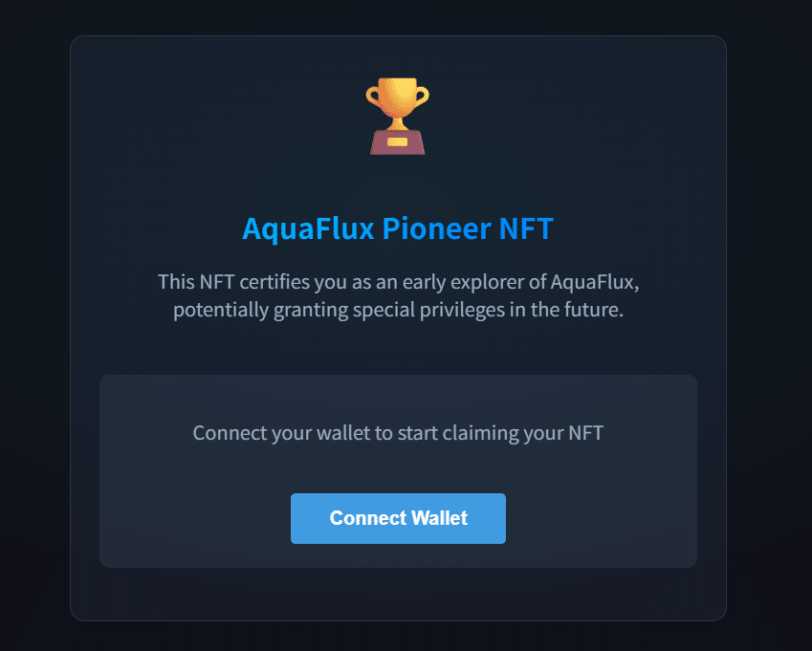Select the word "Wallet" on the blue button
The image size is (812, 651).
coord(440,518)
